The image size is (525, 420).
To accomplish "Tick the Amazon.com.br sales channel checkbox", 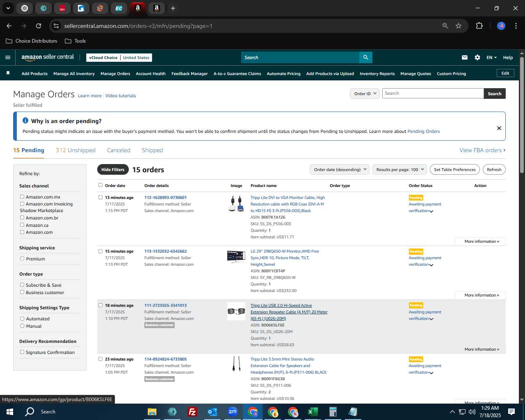I will click(x=22, y=217).
